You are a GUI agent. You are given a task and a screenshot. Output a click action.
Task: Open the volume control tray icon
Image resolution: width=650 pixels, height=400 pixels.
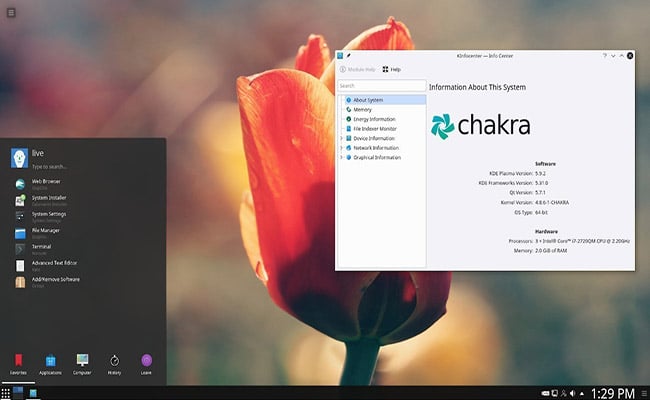(x=572, y=393)
